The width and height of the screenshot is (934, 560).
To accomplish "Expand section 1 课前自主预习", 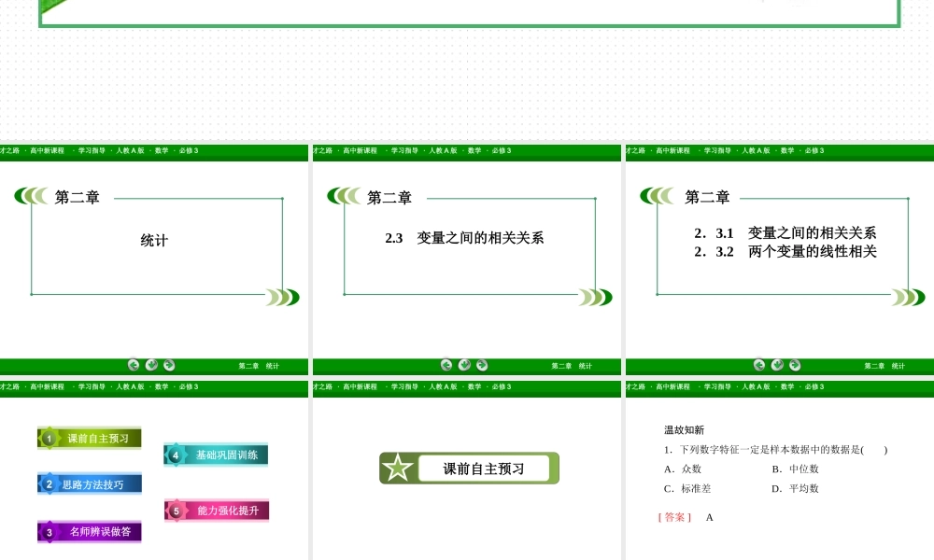I will (89, 437).
